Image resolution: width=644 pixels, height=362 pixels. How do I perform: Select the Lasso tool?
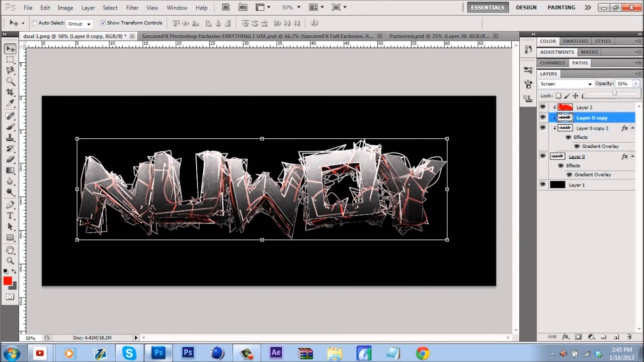(x=10, y=70)
